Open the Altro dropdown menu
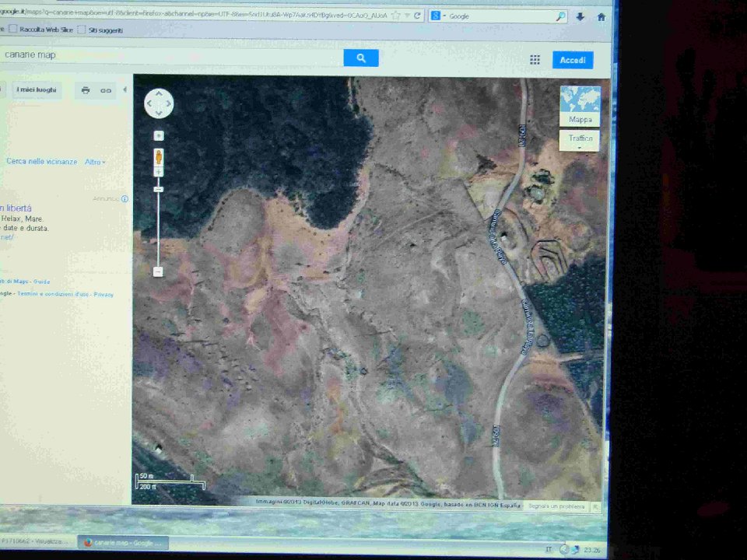747x560 pixels. [x=95, y=162]
